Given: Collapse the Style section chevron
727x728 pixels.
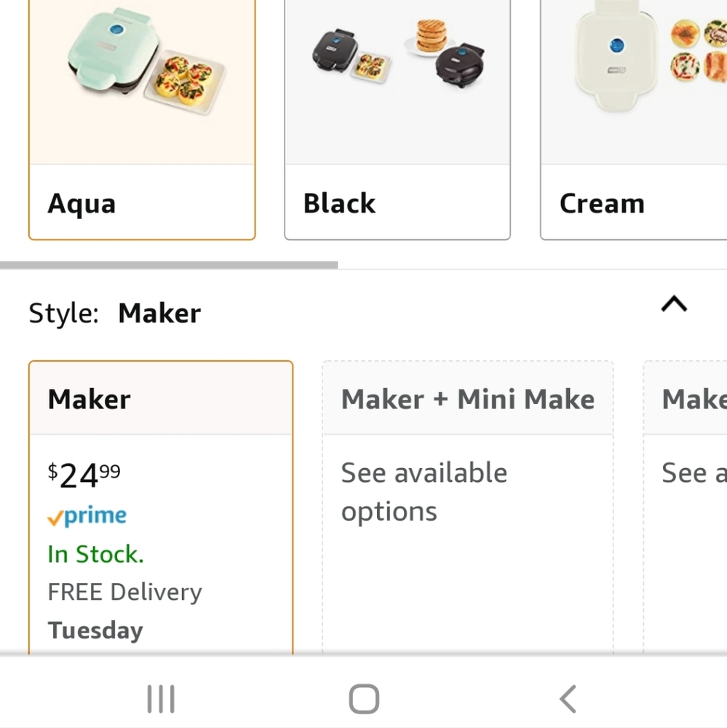Looking at the screenshot, I should [x=673, y=304].
